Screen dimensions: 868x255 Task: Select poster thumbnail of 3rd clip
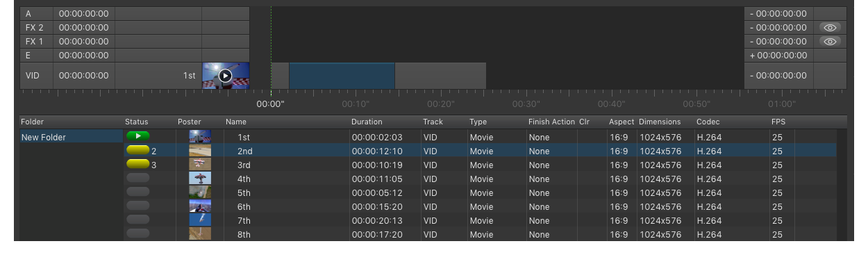point(200,165)
